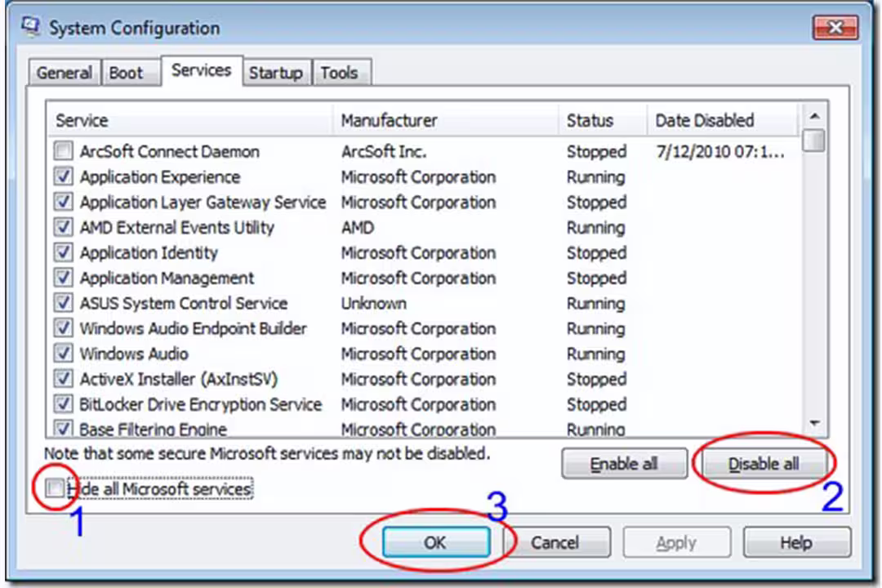This screenshot has width=882, height=588.
Task: Click the scrollbar down arrow
Action: pos(813,423)
